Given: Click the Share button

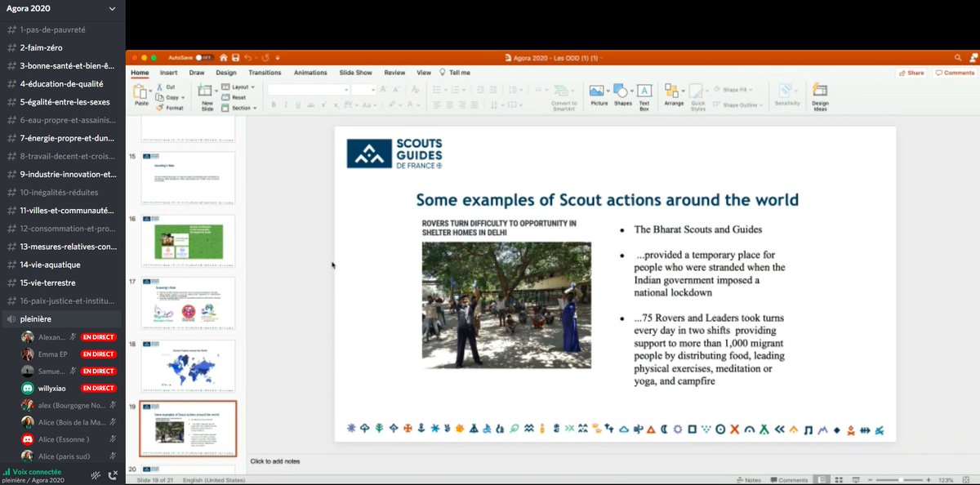Looking at the screenshot, I should pyautogui.click(x=911, y=73).
